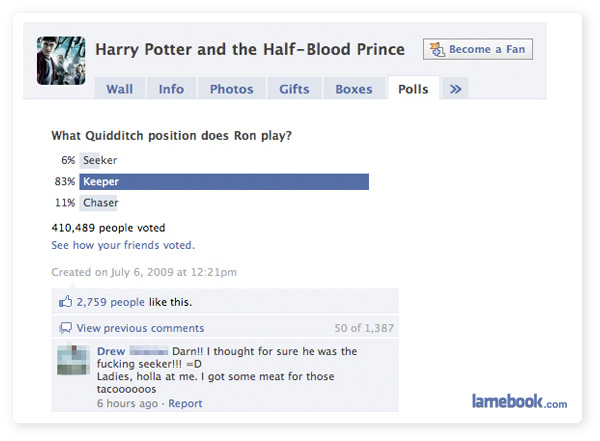Report Drew's comment
This screenshot has width=600, height=441.
(x=185, y=404)
